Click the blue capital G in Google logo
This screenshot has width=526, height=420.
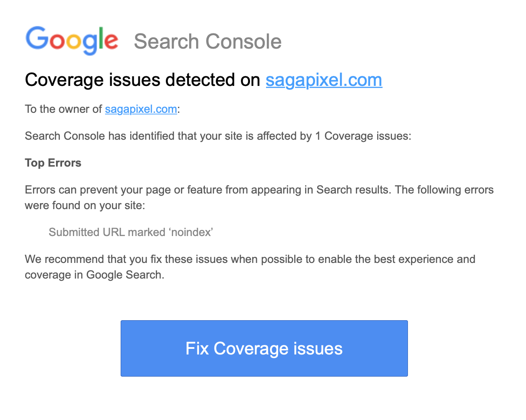click(36, 39)
